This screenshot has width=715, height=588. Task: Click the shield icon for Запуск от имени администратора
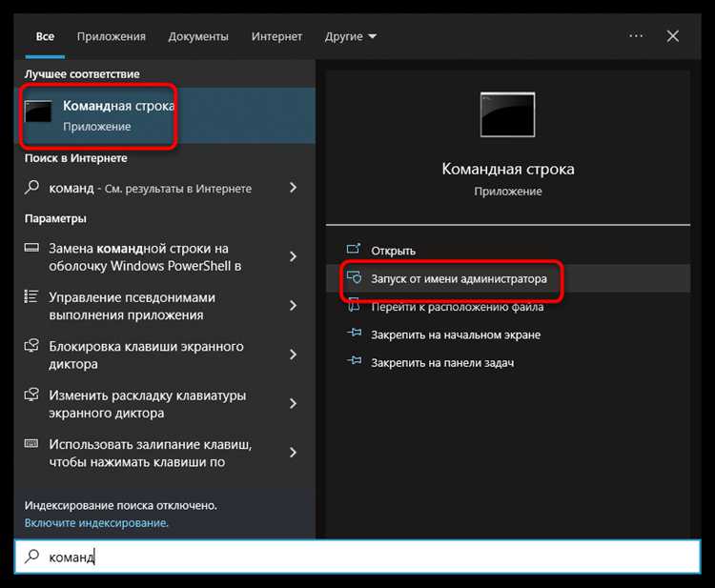click(355, 278)
